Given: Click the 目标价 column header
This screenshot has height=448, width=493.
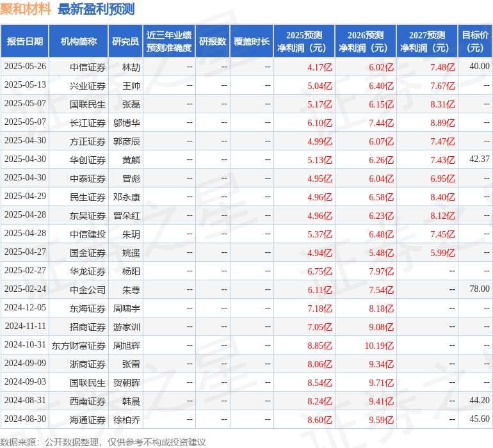Looking at the screenshot, I should [475, 41].
